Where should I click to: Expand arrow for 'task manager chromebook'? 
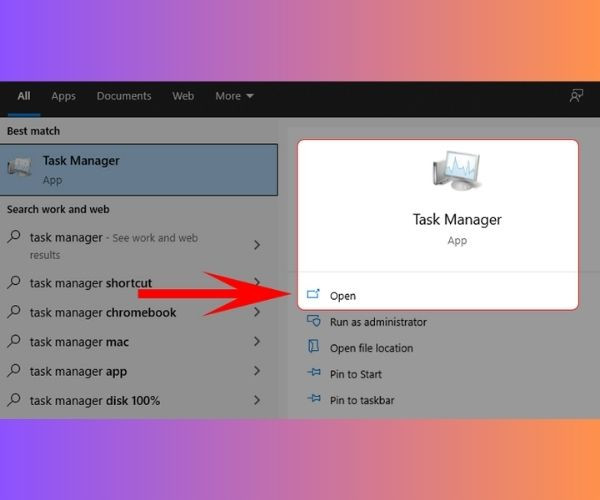tap(257, 312)
